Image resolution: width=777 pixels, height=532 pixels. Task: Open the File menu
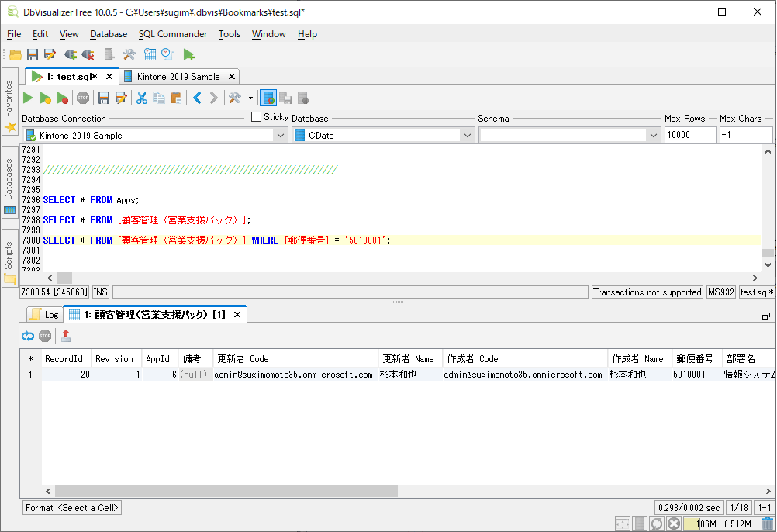click(14, 34)
